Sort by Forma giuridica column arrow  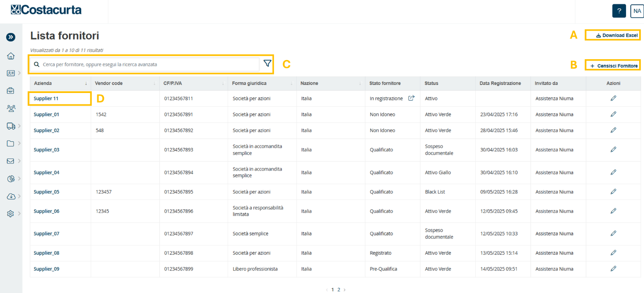pos(291,83)
